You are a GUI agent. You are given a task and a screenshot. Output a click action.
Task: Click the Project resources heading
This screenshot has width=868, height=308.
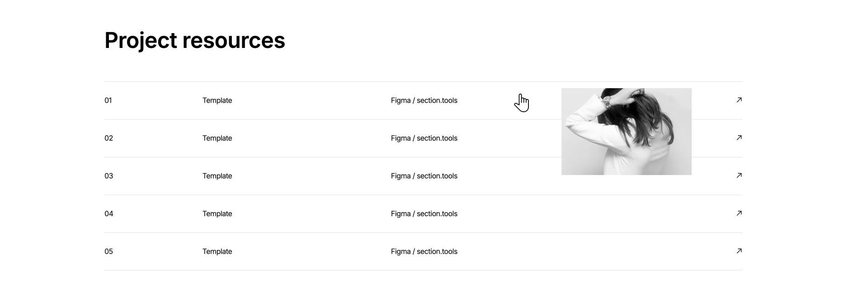pos(194,40)
